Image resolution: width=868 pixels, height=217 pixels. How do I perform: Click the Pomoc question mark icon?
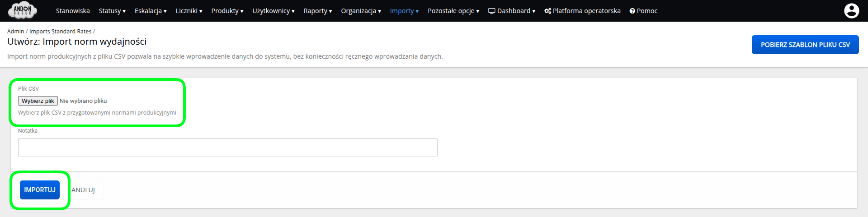pos(632,11)
